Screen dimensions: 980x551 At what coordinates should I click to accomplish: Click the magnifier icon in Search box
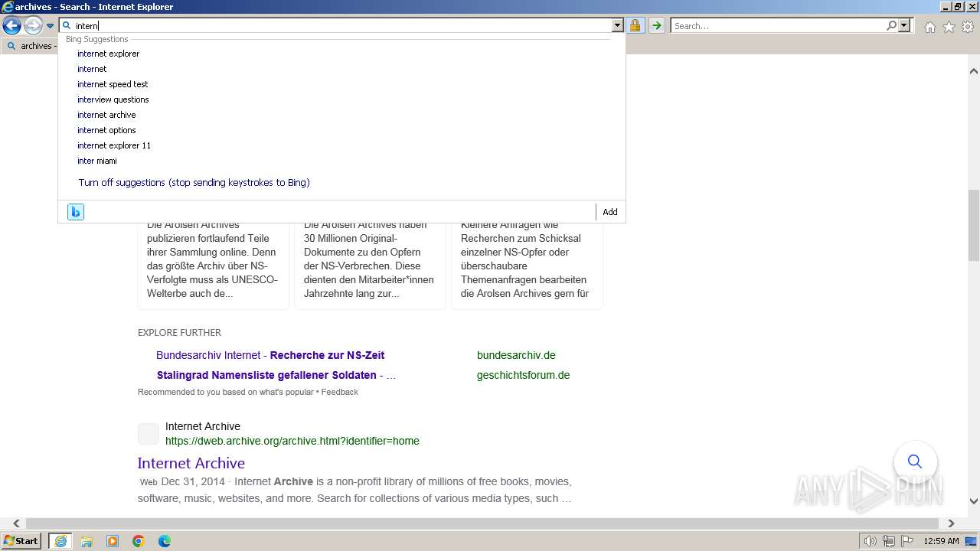click(x=891, y=25)
